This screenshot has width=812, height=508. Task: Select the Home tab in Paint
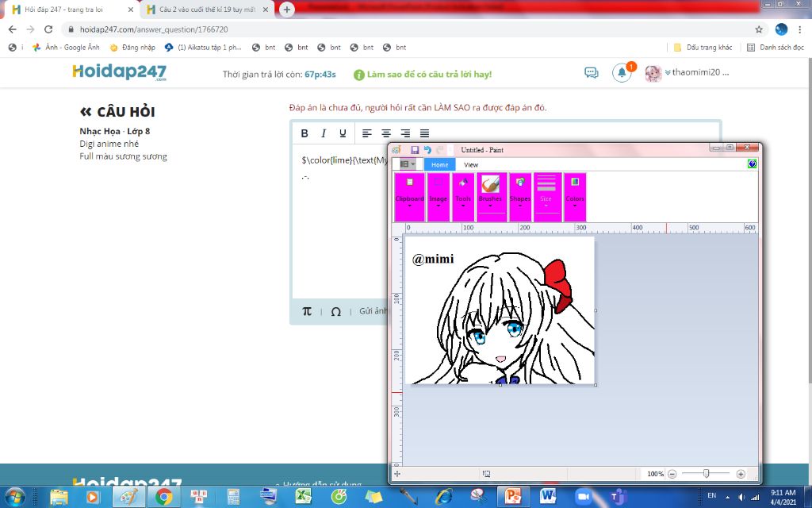coord(439,165)
